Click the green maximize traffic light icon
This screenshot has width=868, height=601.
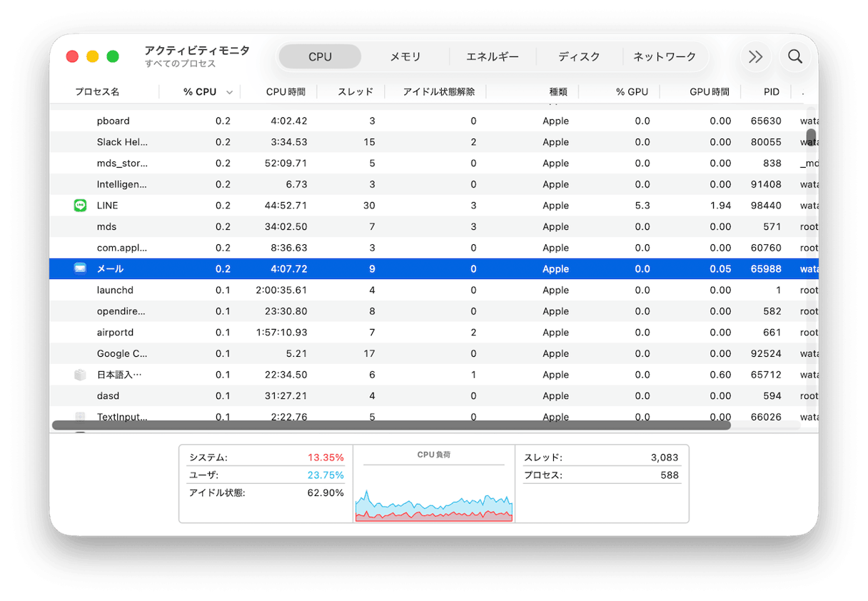(112, 55)
